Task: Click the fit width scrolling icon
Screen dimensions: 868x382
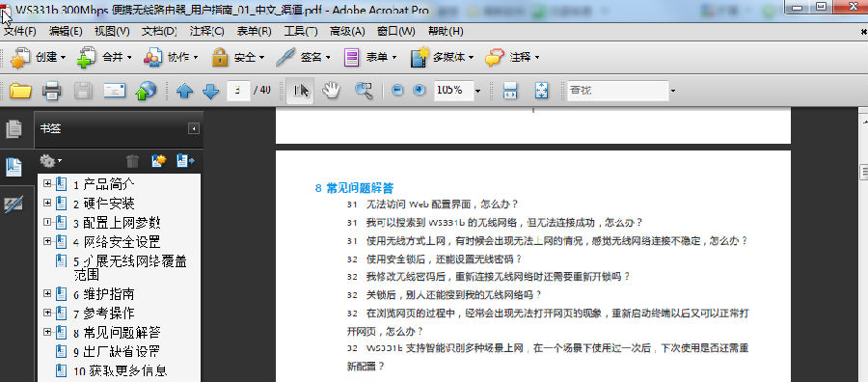Action: coord(510,91)
